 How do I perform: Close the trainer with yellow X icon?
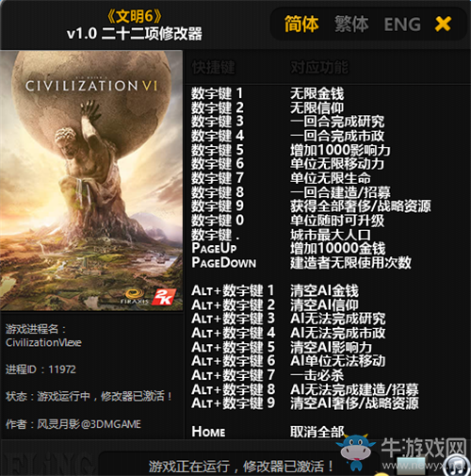click(x=443, y=25)
